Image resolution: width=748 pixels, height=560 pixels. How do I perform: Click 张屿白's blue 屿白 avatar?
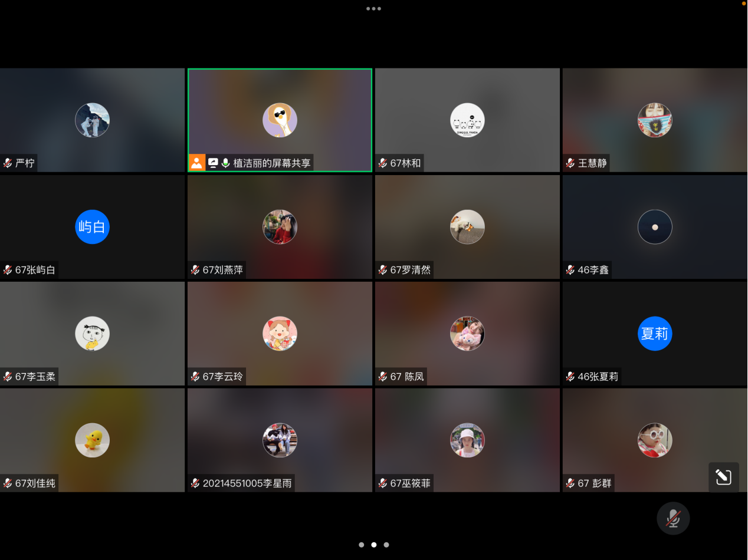point(92,227)
